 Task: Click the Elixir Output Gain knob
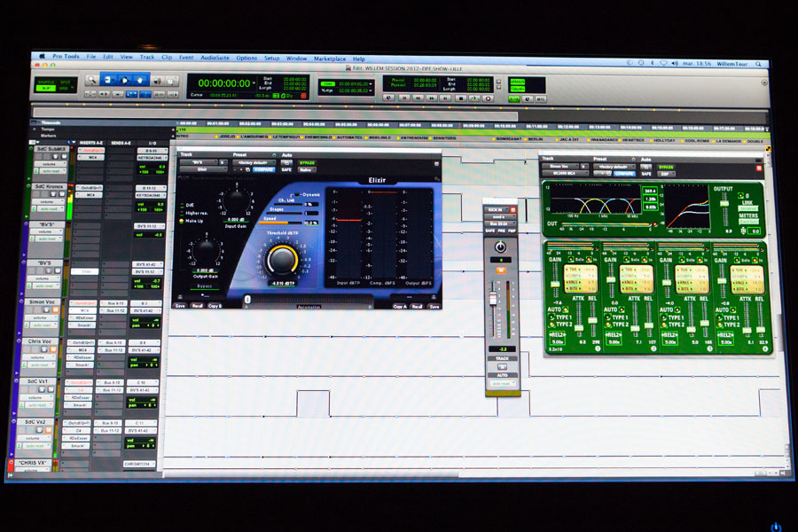206,249
